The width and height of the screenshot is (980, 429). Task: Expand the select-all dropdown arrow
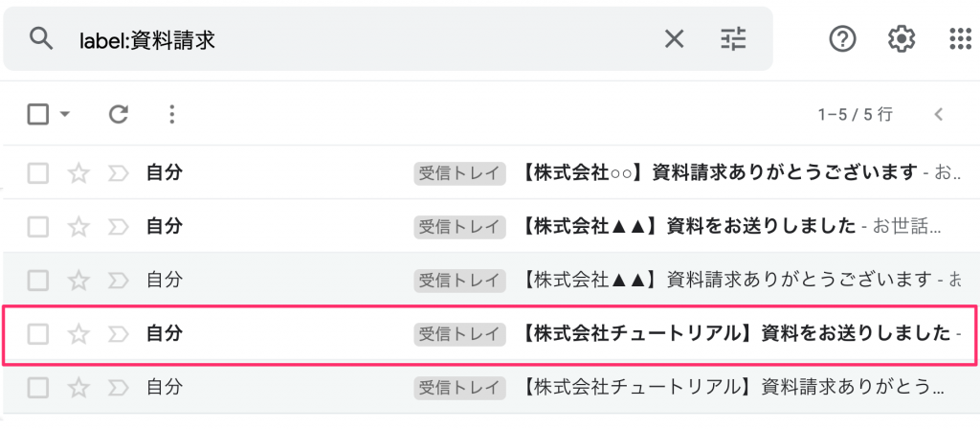click(65, 114)
